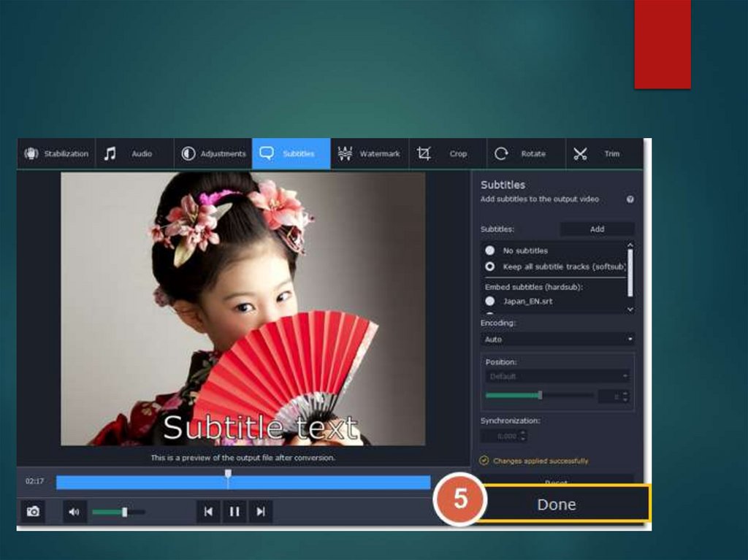This screenshot has height=560, width=748.
Task: Skip to next frame button
Action: 261,512
